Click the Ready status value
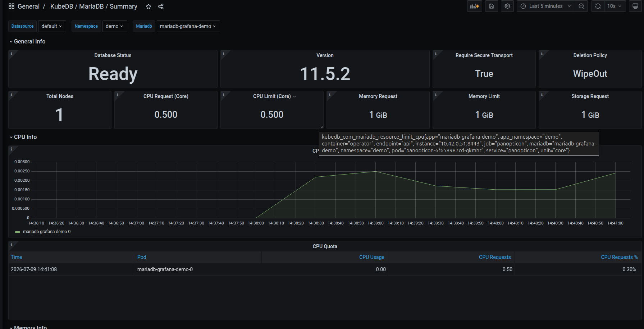This screenshot has height=329, width=644. pos(113,74)
